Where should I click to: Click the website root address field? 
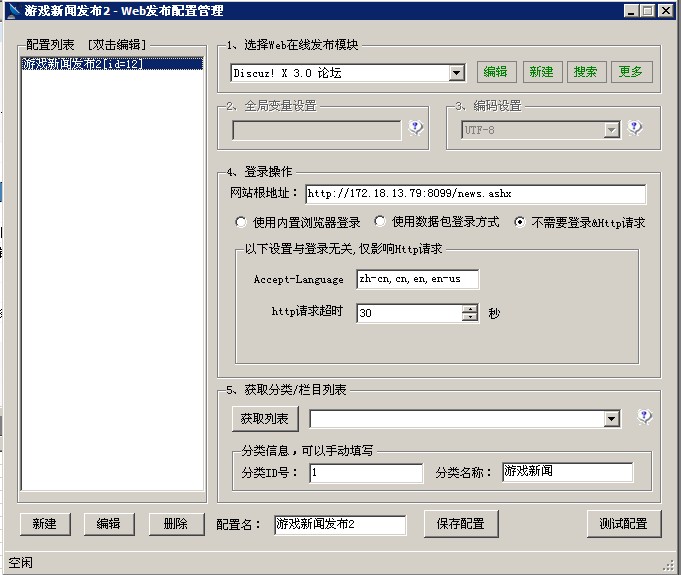tap(475, 194)
